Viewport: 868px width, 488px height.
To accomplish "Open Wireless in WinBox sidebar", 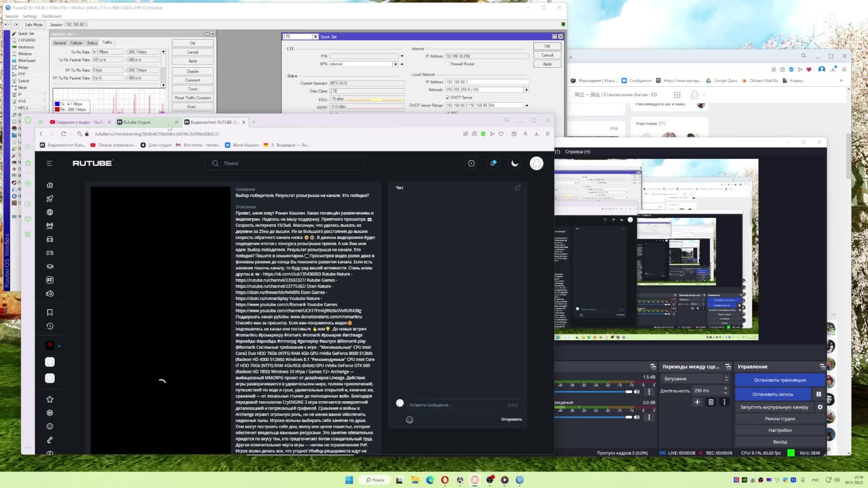I will pyautogui.click(x=25, y=54).
